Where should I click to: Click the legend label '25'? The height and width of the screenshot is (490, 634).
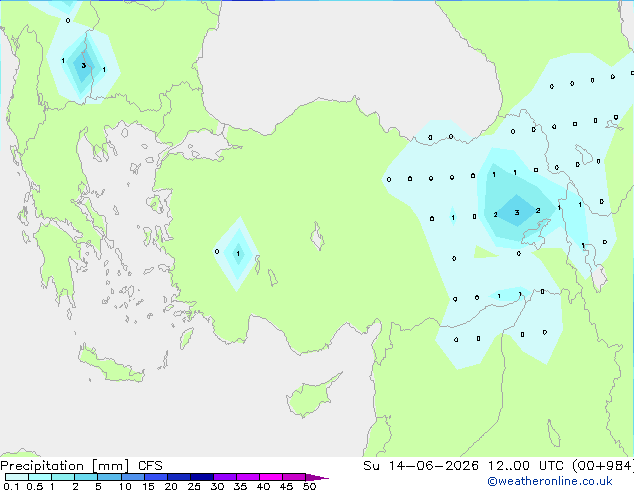point(194,486)
